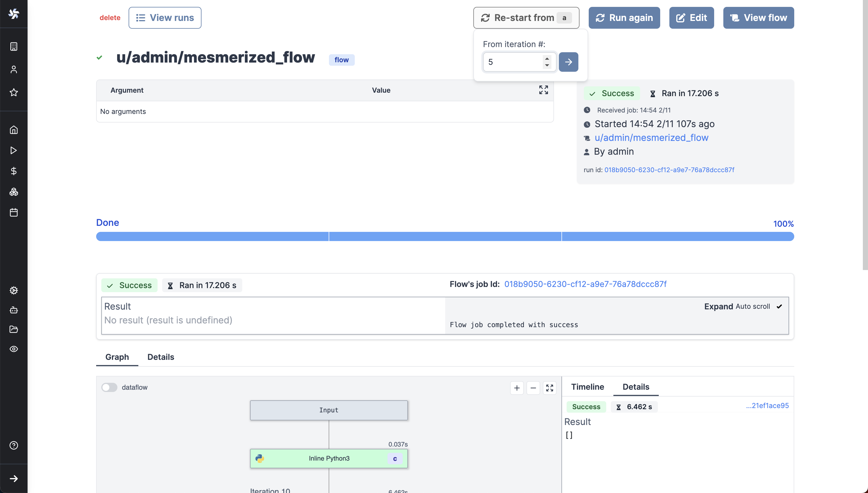Open the Home icon in the sidebar

pos(13,130)
